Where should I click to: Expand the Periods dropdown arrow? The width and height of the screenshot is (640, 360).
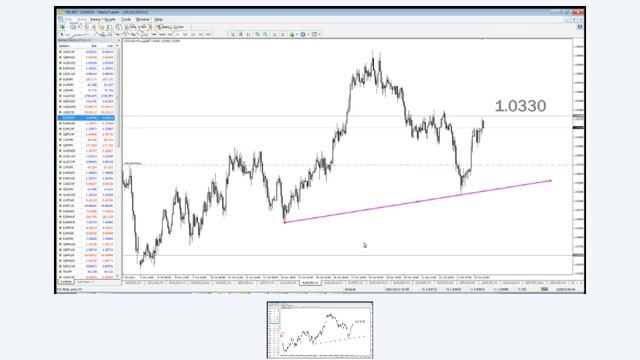click(308, 35)
